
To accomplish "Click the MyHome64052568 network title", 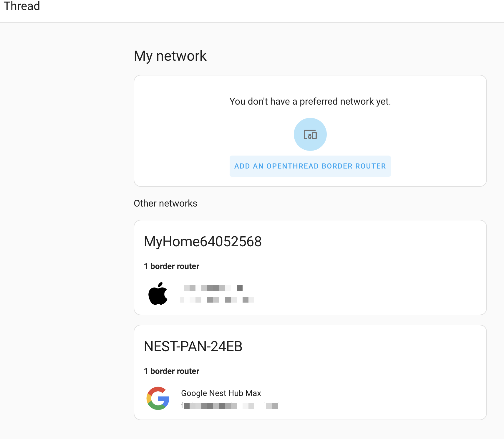I will tap(203, 242).
